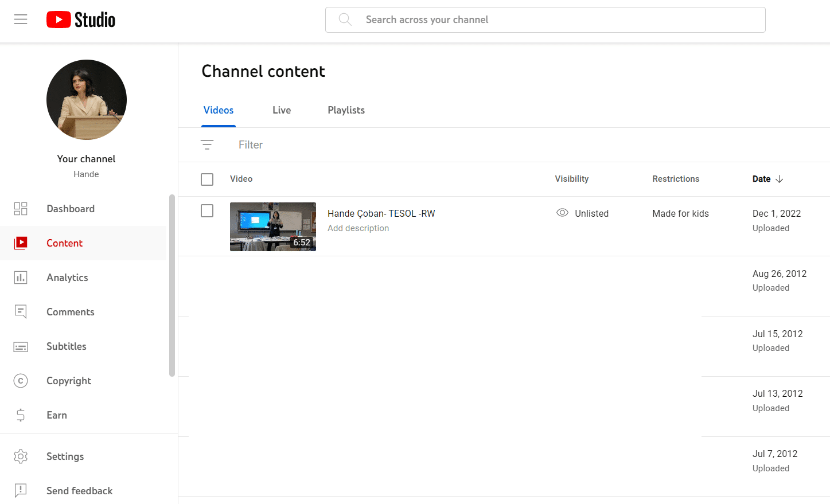
Task: Open the Filter options icon
Action: point(207,145)
